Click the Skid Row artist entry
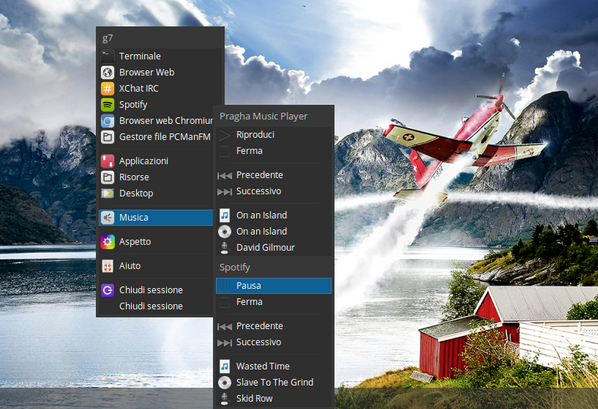 (274, 398)
